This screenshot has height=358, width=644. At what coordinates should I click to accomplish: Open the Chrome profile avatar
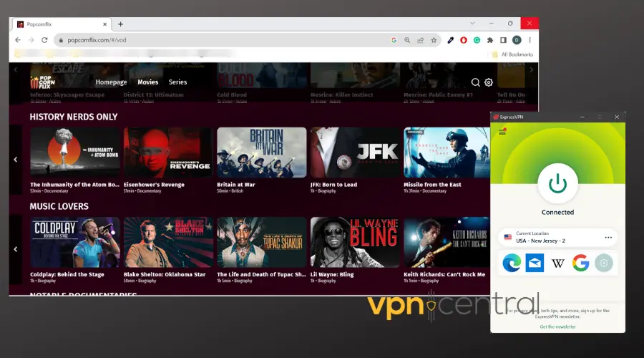pos(517,40)
